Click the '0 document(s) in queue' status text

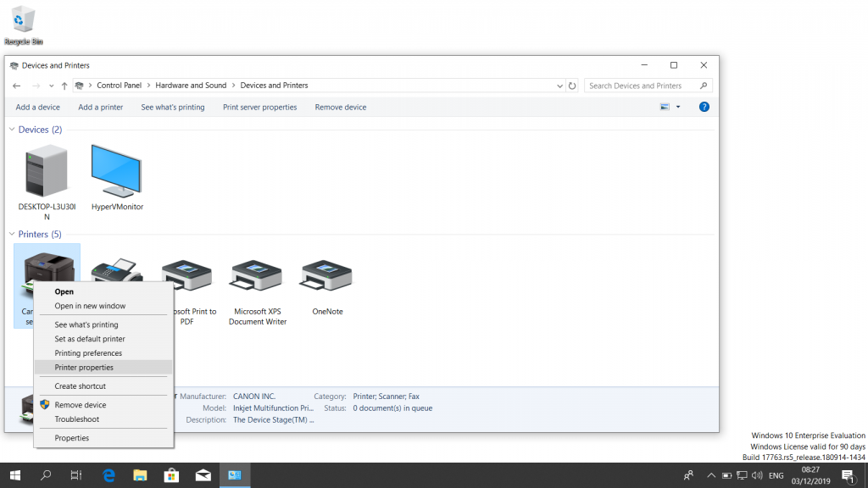[392, 408]
